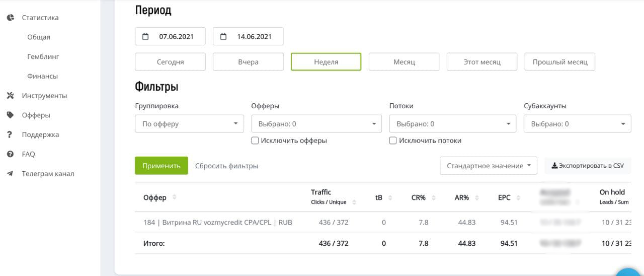This screenshot has width=644, height=276.
Task: Open Стандартное значение dropdown
Action: point(489,166)
